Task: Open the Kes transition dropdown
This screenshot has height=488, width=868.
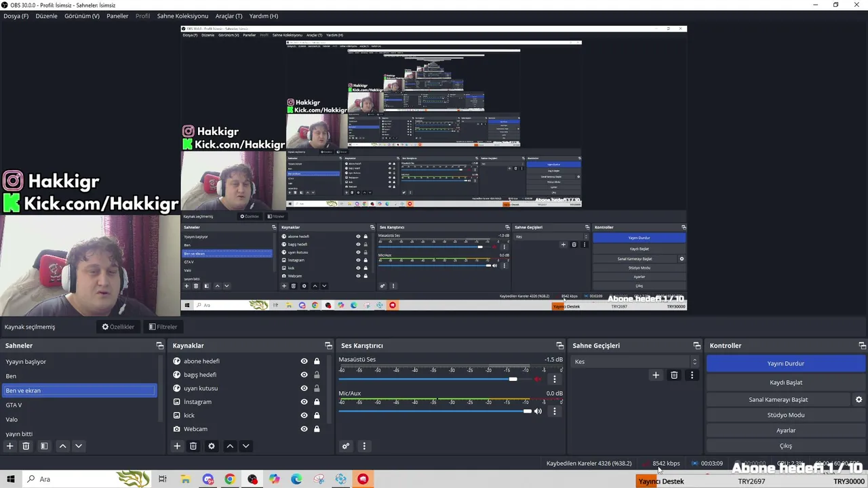Action: [635, 361]
